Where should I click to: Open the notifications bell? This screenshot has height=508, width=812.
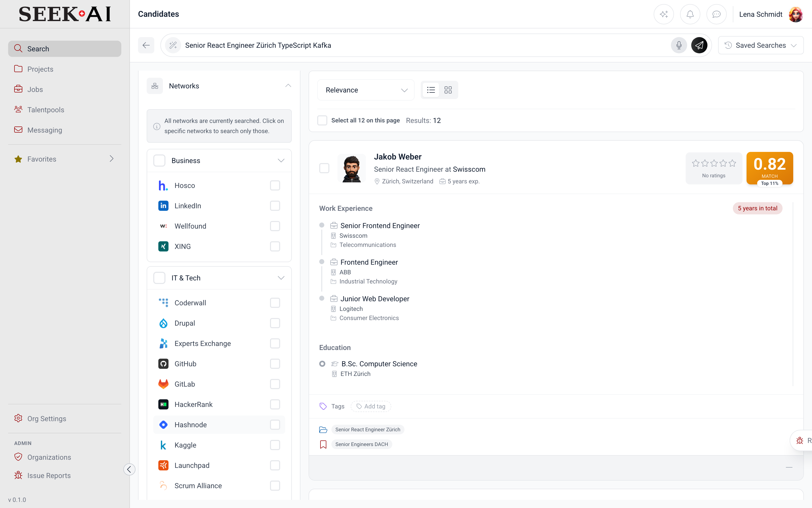click(x=690, y=14)
